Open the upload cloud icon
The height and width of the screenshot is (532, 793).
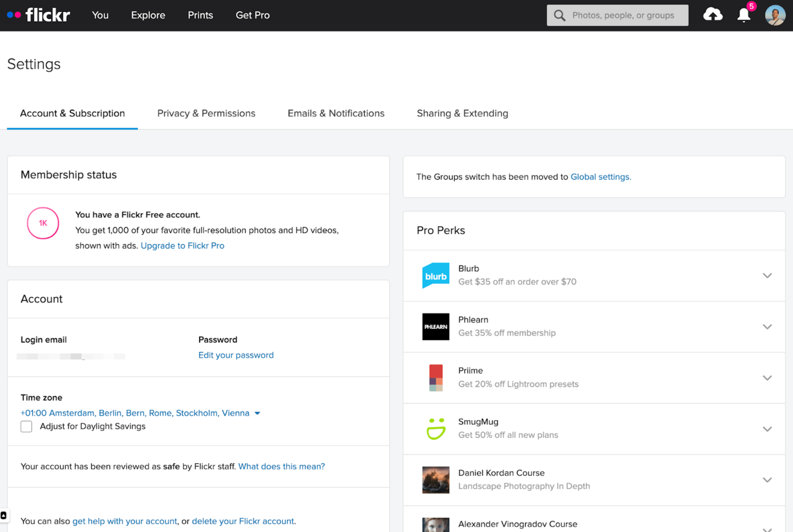click(713, 15)
